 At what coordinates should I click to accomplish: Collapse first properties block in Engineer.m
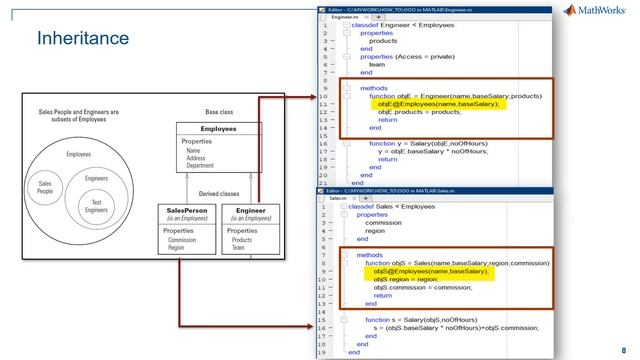[347, 33]
